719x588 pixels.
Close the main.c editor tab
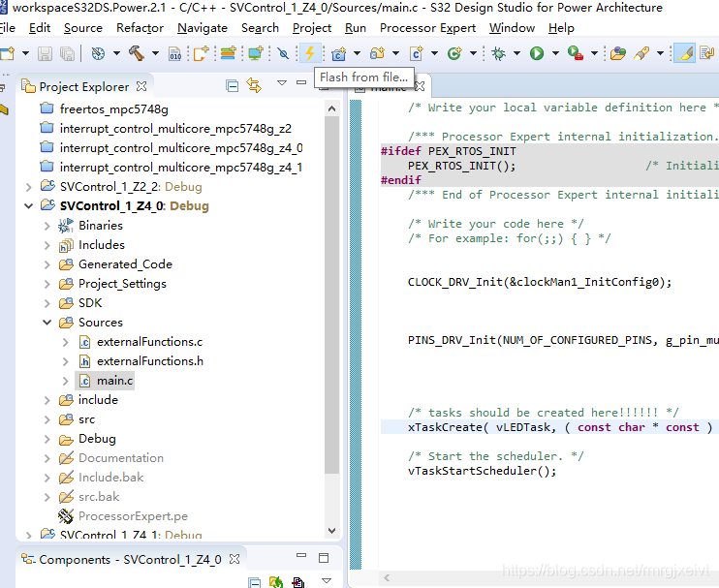click(x=420, y=85)
